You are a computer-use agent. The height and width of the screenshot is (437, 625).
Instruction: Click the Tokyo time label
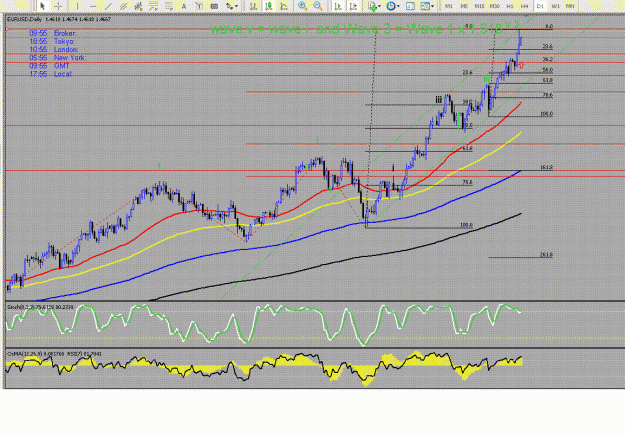point(64,41)
